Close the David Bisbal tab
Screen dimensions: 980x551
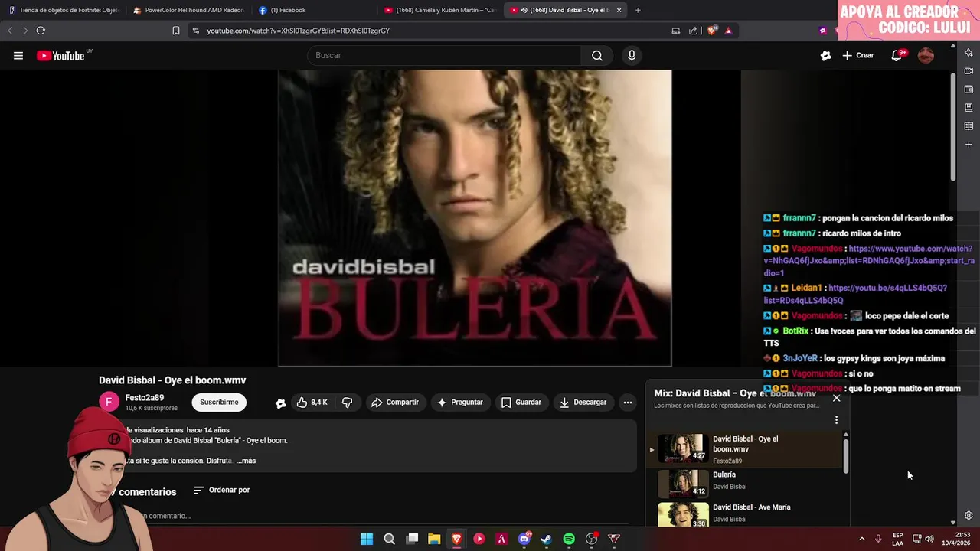pyautogui.click(x=619, y=10)
